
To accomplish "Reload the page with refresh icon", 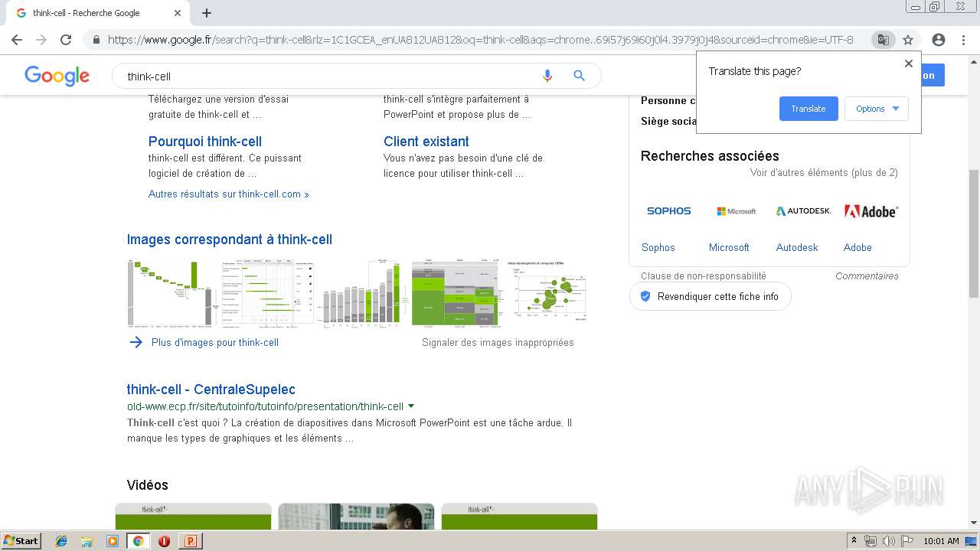I will [66, 40].
